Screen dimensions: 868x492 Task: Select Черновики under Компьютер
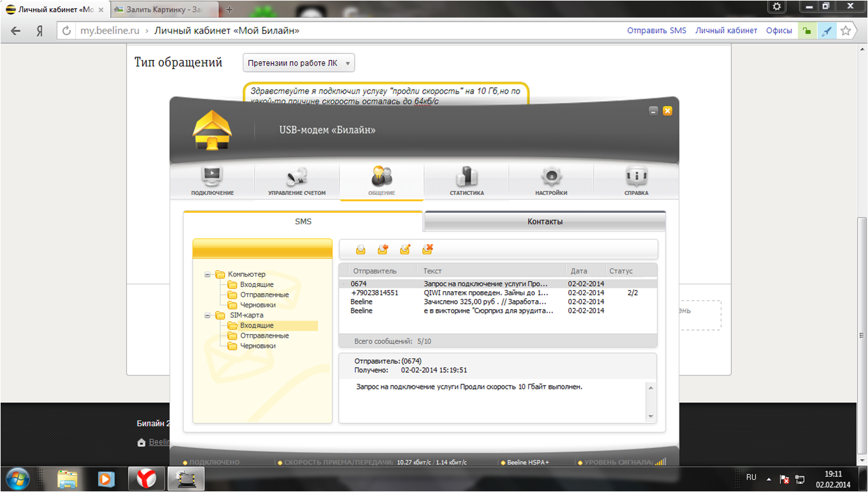coord(258,305)
